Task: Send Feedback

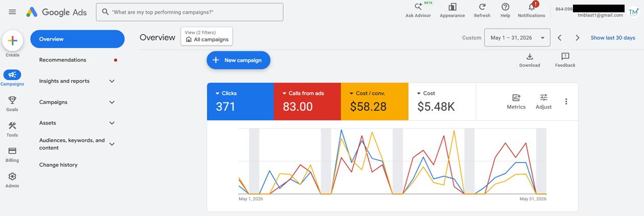Action: 565,60
